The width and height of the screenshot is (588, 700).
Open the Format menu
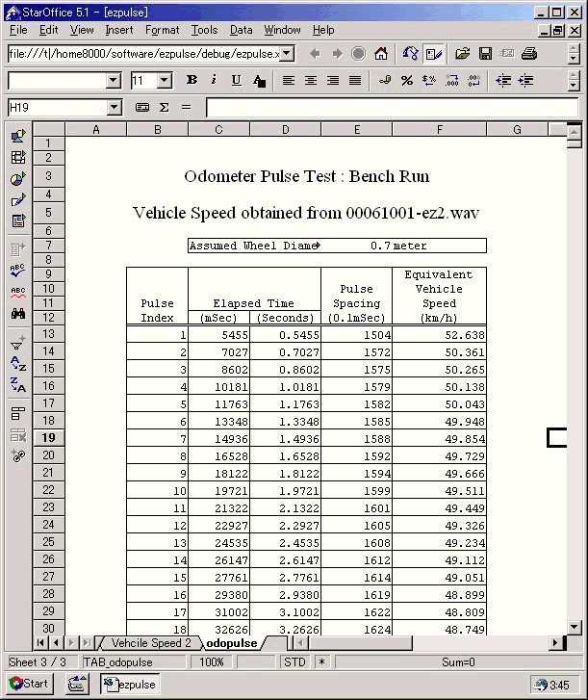click(162, 30)
